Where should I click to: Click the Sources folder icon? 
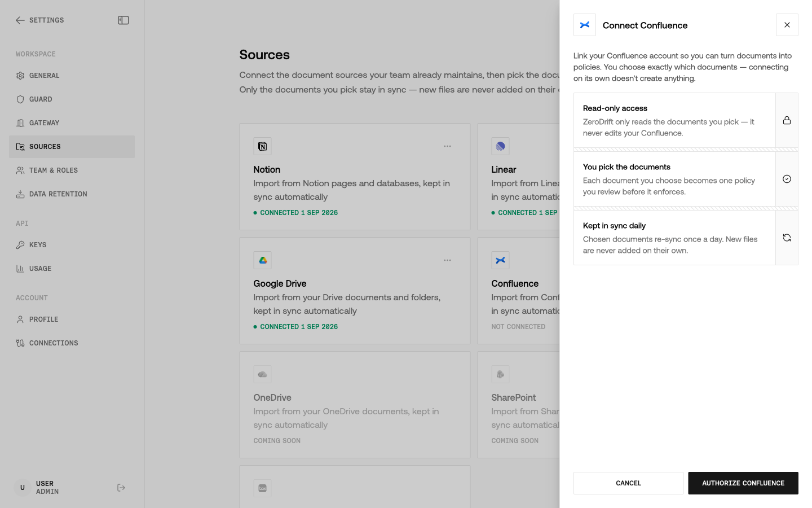(x=20, y=147)
